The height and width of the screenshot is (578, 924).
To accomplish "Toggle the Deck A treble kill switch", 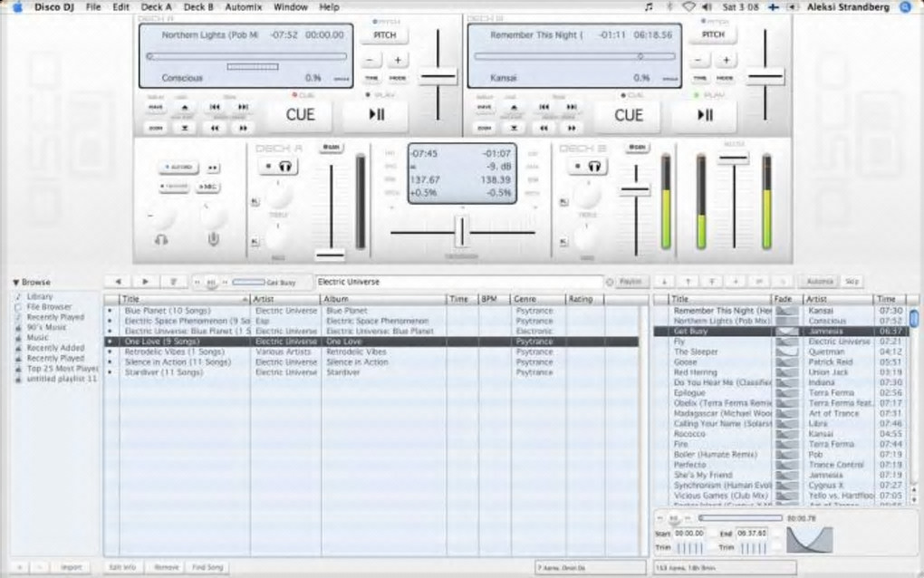I will point(255,202).
